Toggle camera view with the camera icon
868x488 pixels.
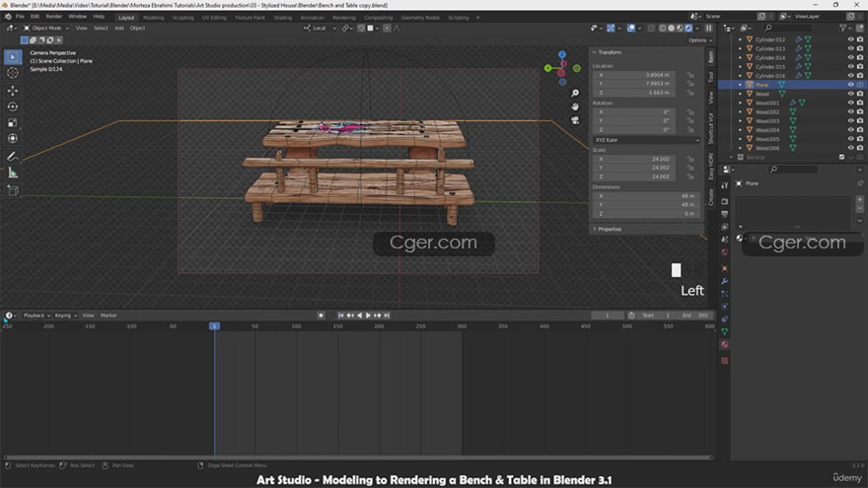coord(576,119)
